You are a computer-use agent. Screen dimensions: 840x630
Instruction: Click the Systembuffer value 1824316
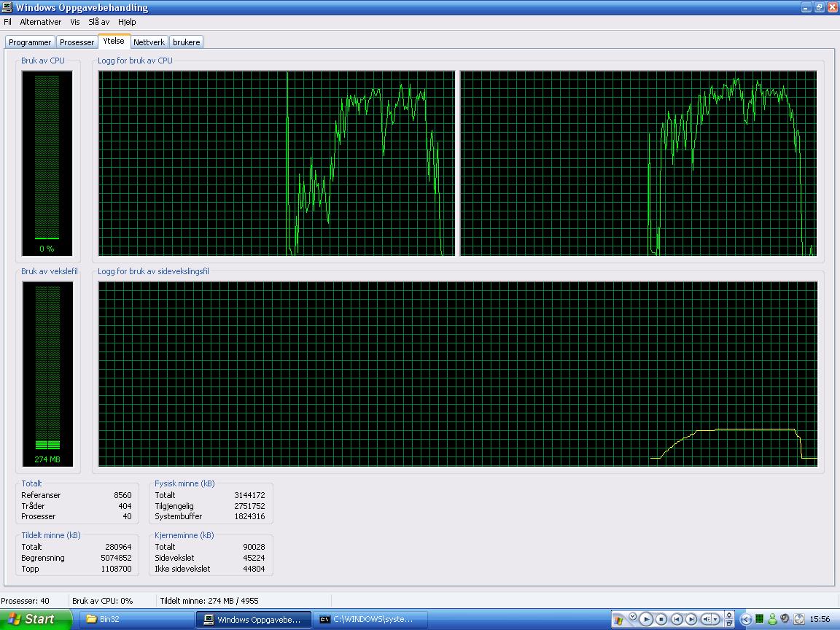click(249, 516)
